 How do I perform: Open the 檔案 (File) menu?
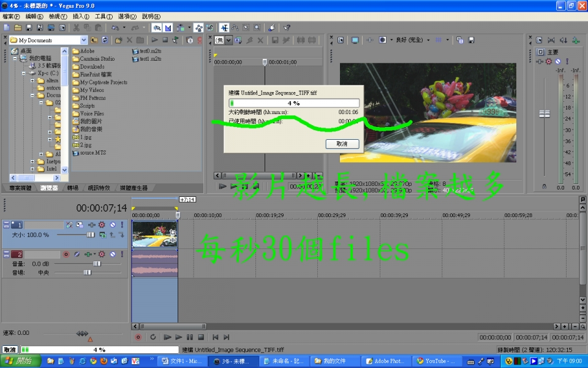(x=11, y=17)
